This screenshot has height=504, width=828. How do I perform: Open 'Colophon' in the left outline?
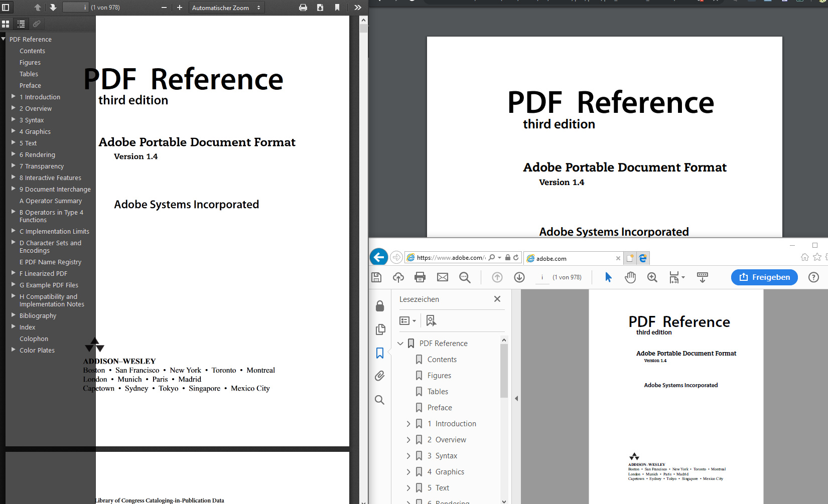pos(34,339)
